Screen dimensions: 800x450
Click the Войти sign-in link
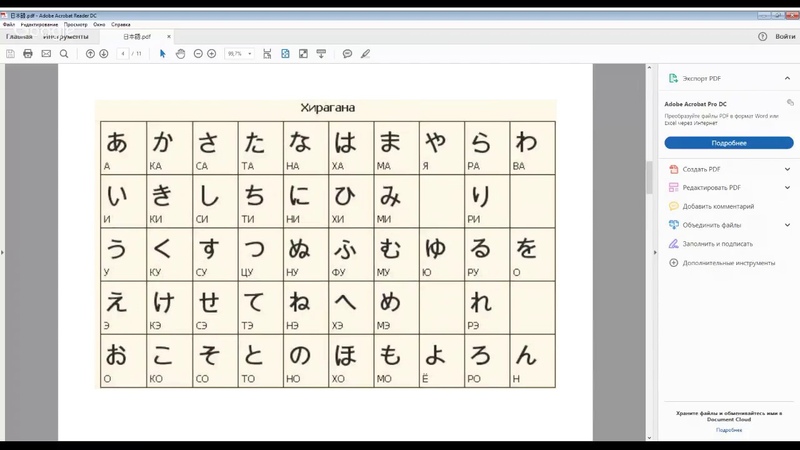(x=785, y=36)
